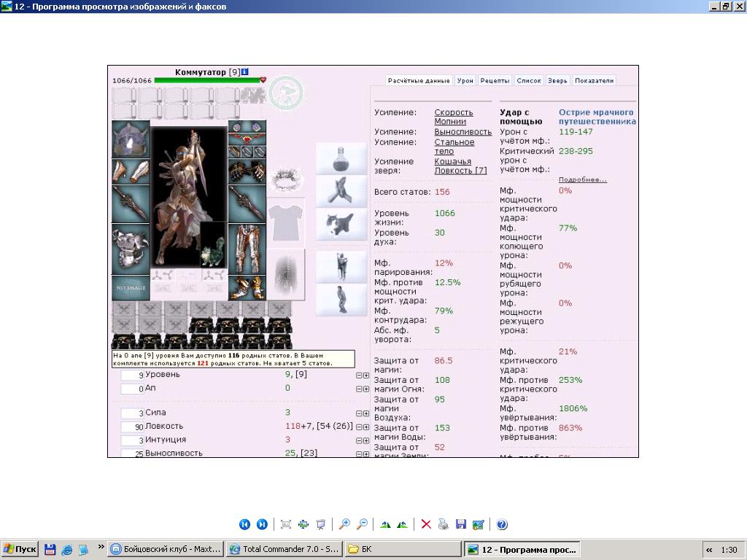Save a copy using the floppy toolbar icon
Viewport: 747px width, 560px height.
tap(461, 524)
